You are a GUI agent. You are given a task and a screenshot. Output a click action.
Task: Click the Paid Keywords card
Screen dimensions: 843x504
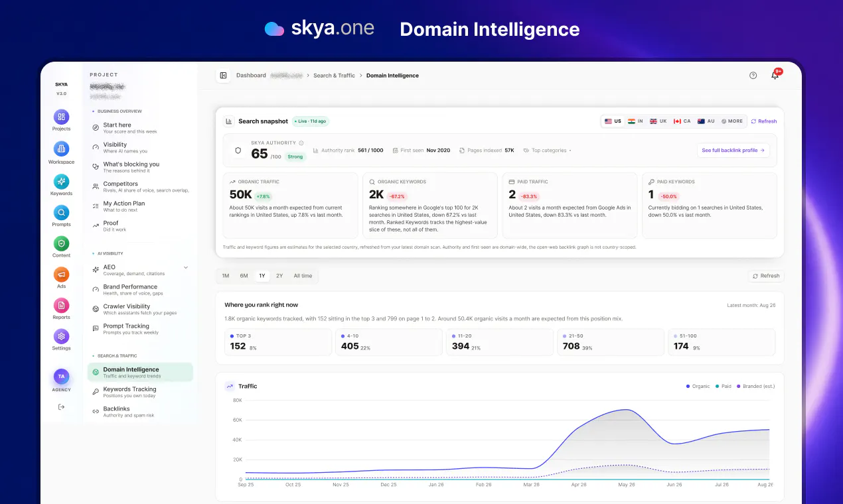pyautogui.click(x=710, y=206)
